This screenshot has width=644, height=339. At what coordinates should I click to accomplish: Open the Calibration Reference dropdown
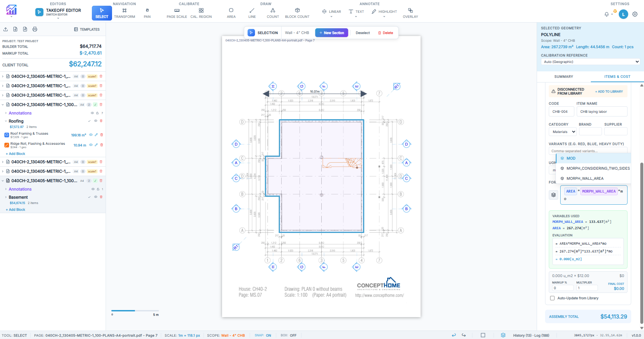tap(590, 62)
